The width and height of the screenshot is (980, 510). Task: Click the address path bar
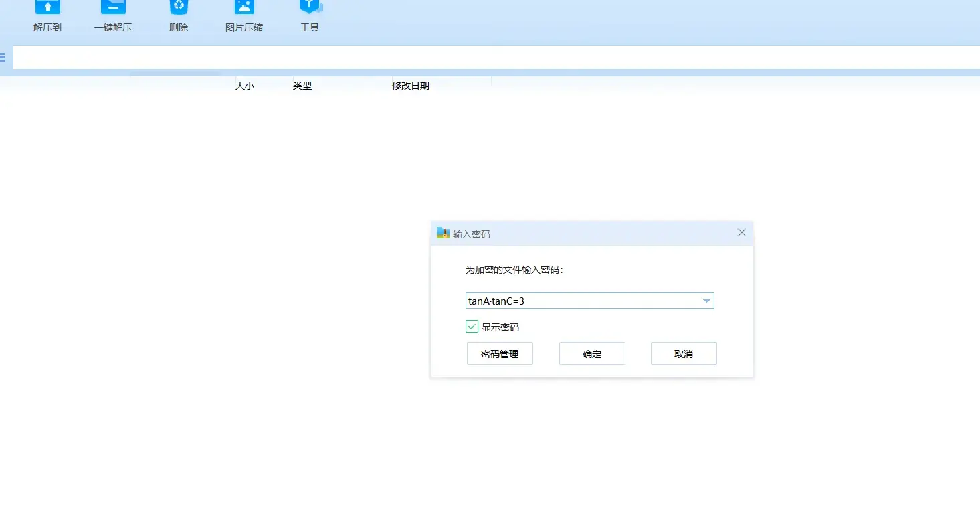[x=496, y=57]
